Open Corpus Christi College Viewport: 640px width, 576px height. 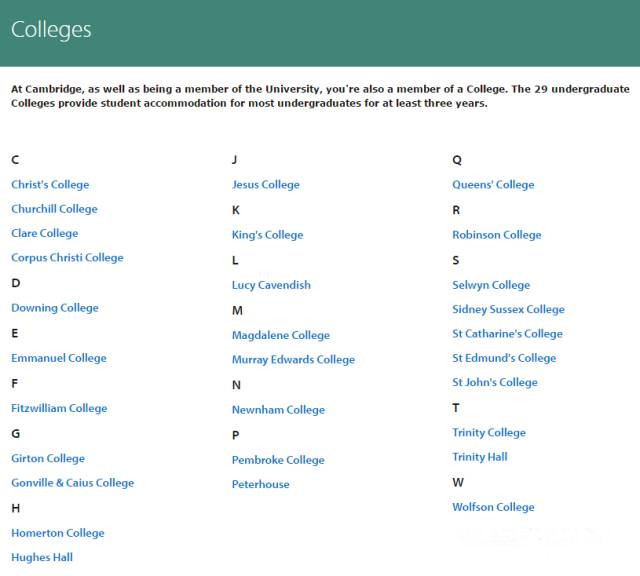tap(67, 258)
